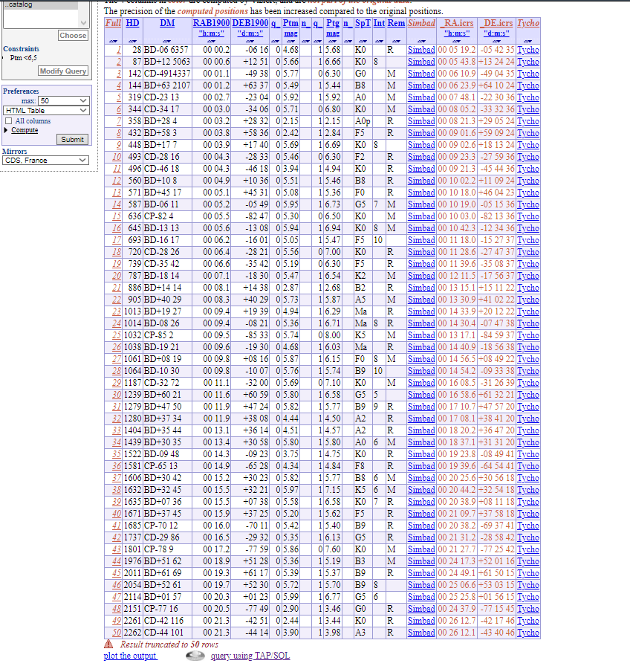Sort by Rem column using its arrow icon
Screen dimensions: 630x672
396,41
